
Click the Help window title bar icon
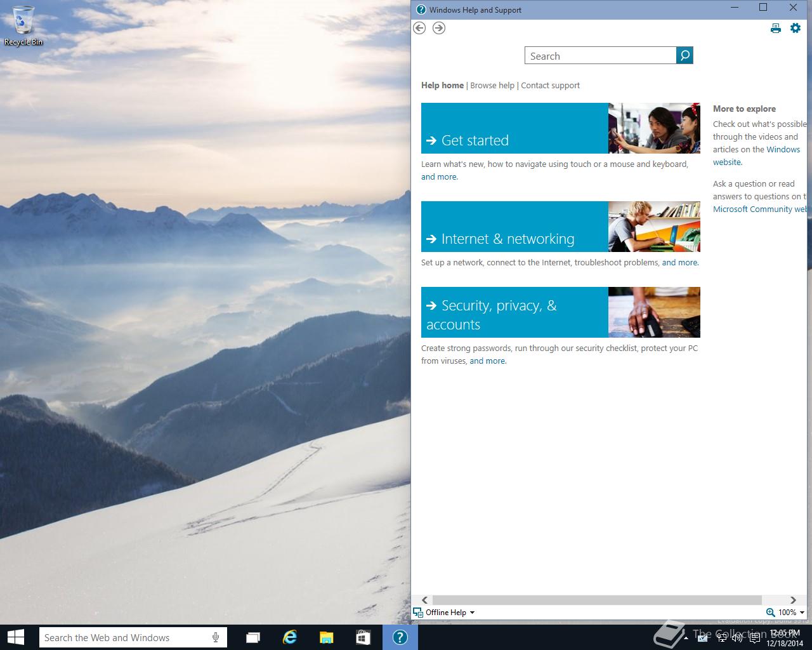click(x=421, y=10)
